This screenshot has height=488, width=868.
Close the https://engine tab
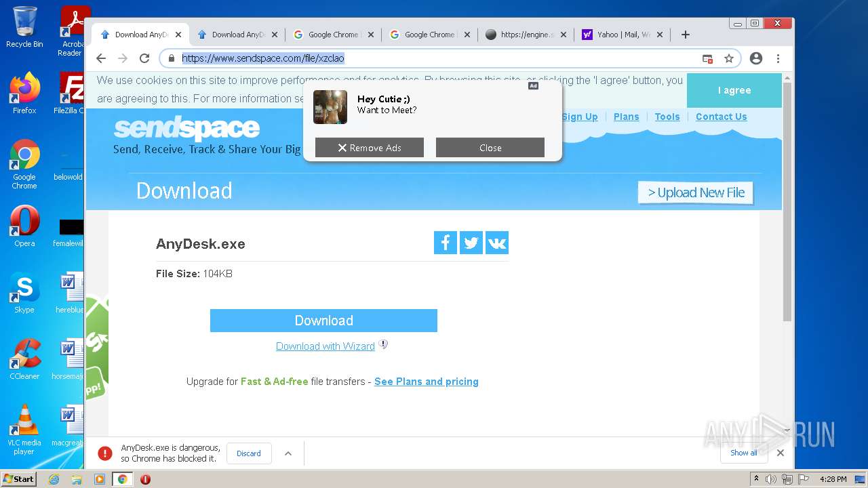coord(563,35)
